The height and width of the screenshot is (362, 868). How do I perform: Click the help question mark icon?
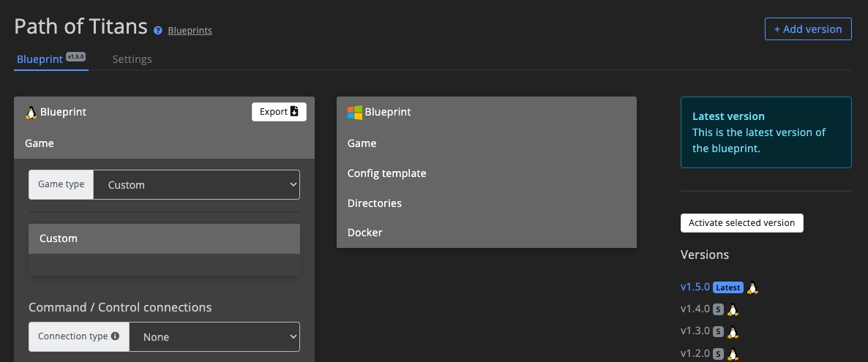[158, 31]
